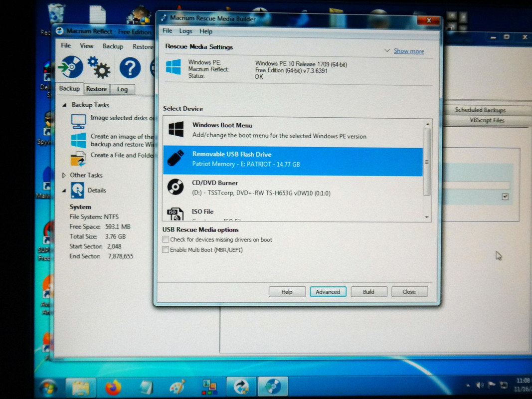This screenshot has width=532, height=399.
Task: Click the folder icon for File and Folder backup
Action: [x=78, y=159]
